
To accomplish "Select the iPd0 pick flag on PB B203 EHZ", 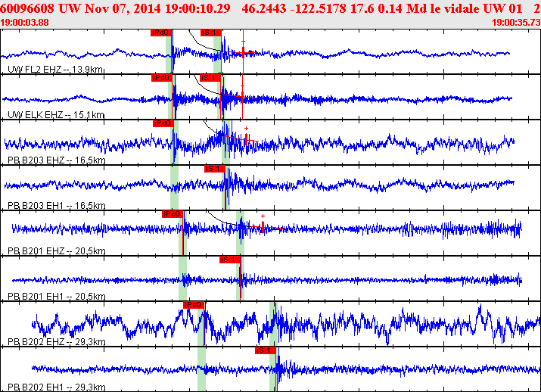I will [163, 123].
